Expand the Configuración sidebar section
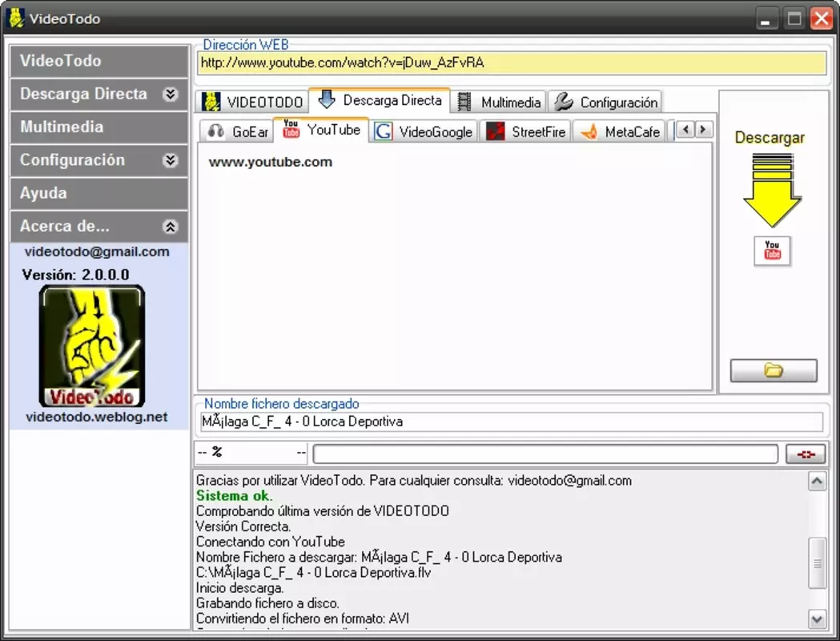 [170, 160]
